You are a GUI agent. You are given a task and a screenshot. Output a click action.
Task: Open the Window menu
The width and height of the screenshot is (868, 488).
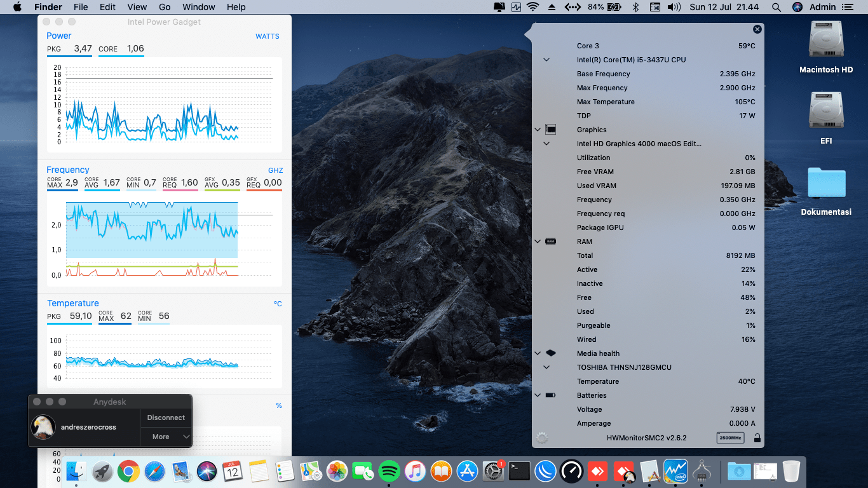(198, 7)
